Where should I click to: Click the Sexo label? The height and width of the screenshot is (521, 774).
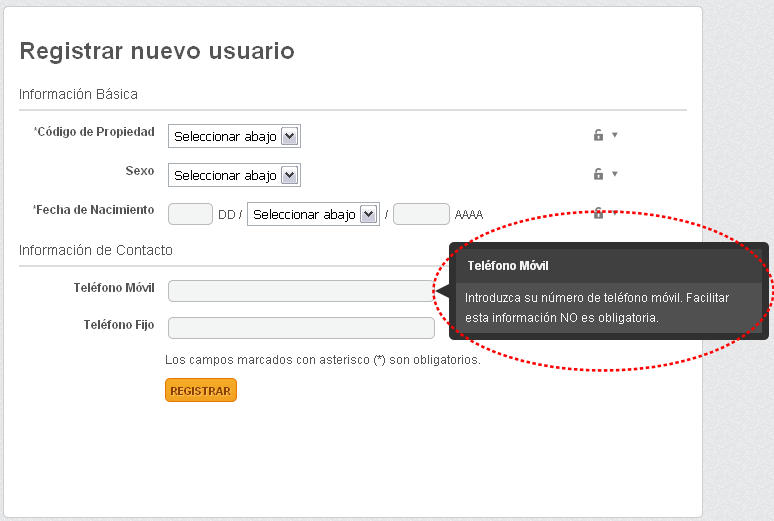[140, 171]
